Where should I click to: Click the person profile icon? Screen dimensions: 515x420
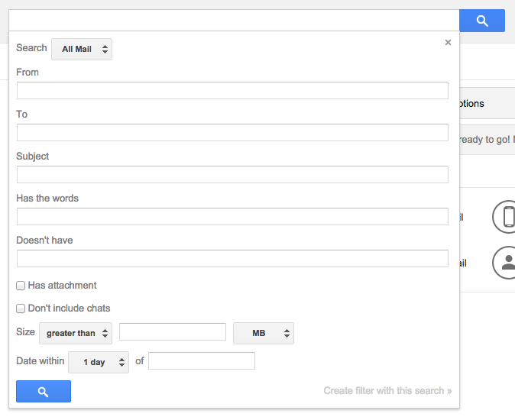[x=506, y=263]
